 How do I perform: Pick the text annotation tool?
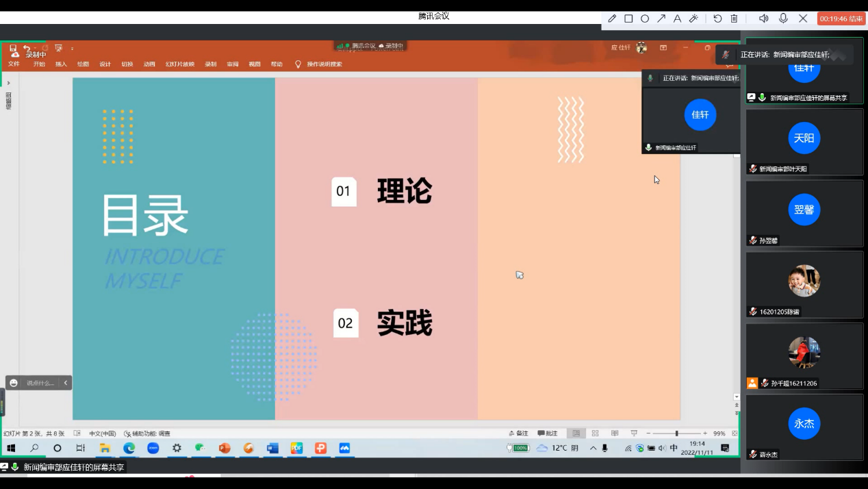(x=678, y=18)
